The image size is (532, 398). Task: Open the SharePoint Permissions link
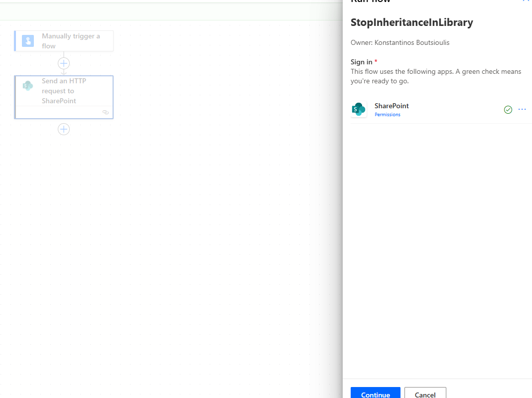click(387, 115)
